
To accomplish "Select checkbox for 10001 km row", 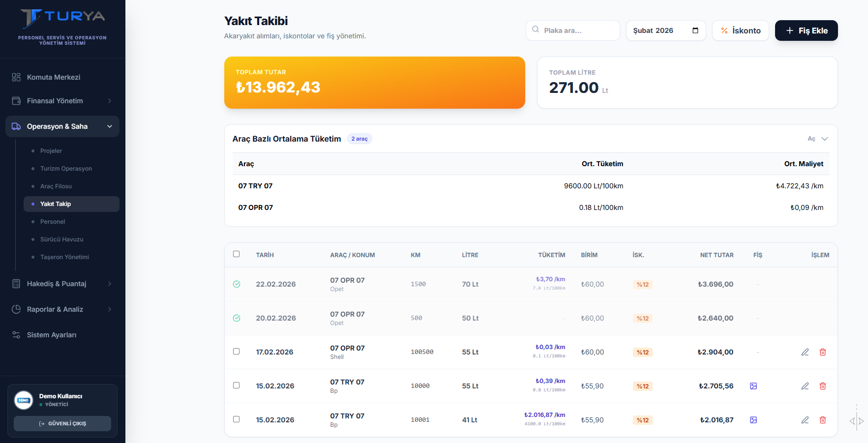I will [237, 419].
